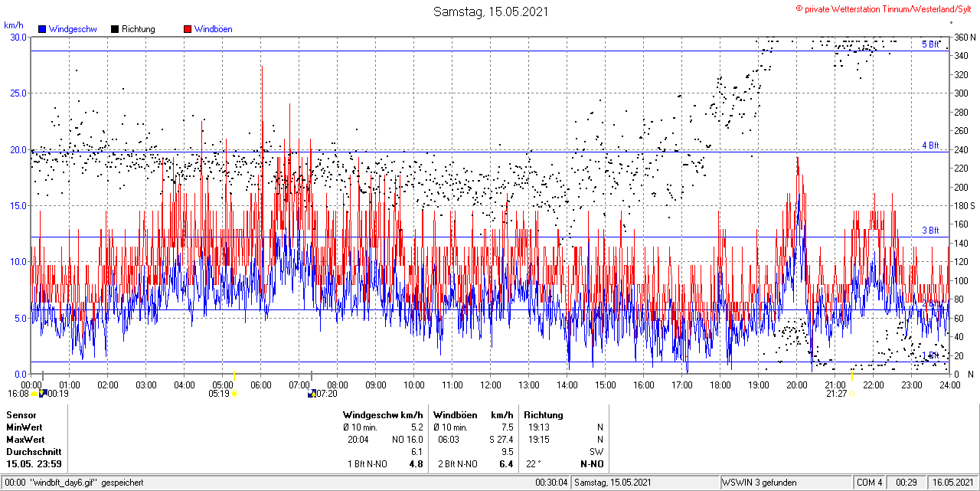Click the Windböen km/h column header
This screenshot has height=491, width=980.
pyautogui.click(x=473, y=415)
